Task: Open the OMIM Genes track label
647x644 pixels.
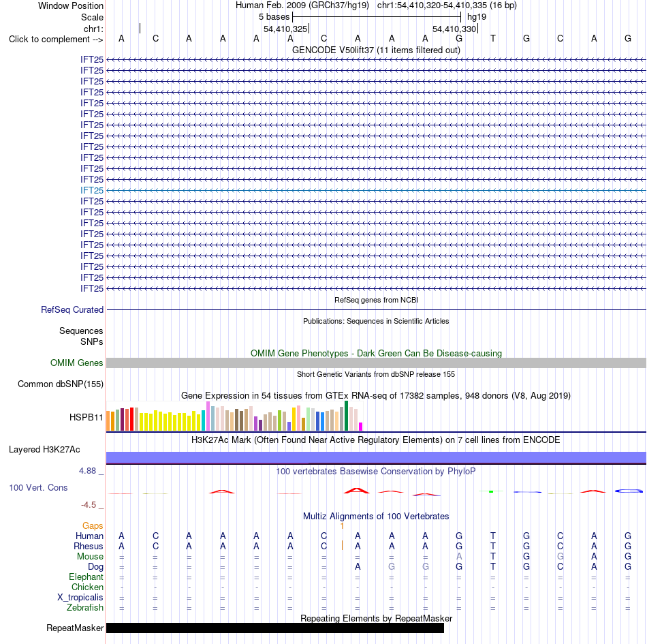Action: pos(76,363)
